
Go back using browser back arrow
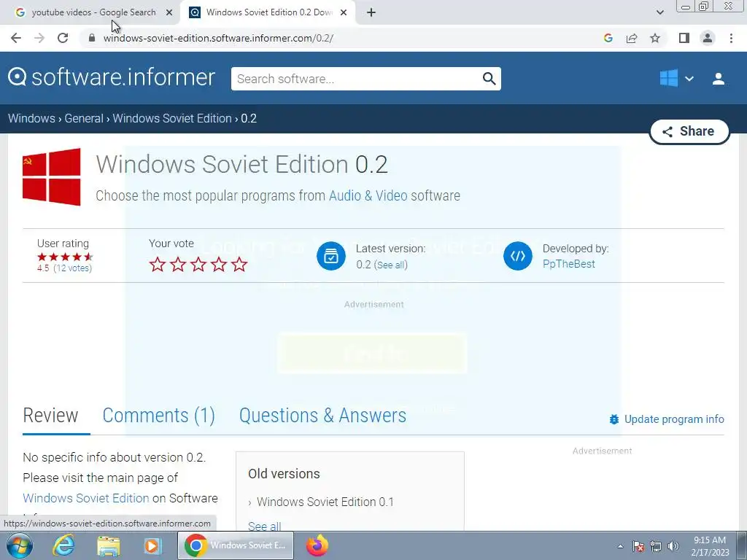(x=16, y=38)
